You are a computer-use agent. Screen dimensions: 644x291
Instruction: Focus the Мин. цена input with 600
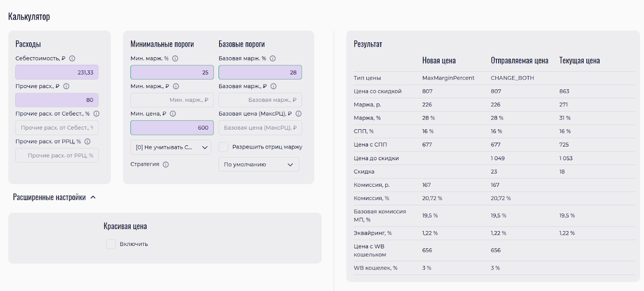point(172,128)
